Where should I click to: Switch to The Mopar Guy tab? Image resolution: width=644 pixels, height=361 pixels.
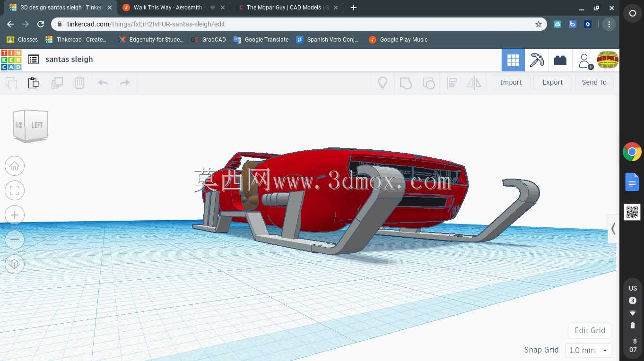(287, 8)
